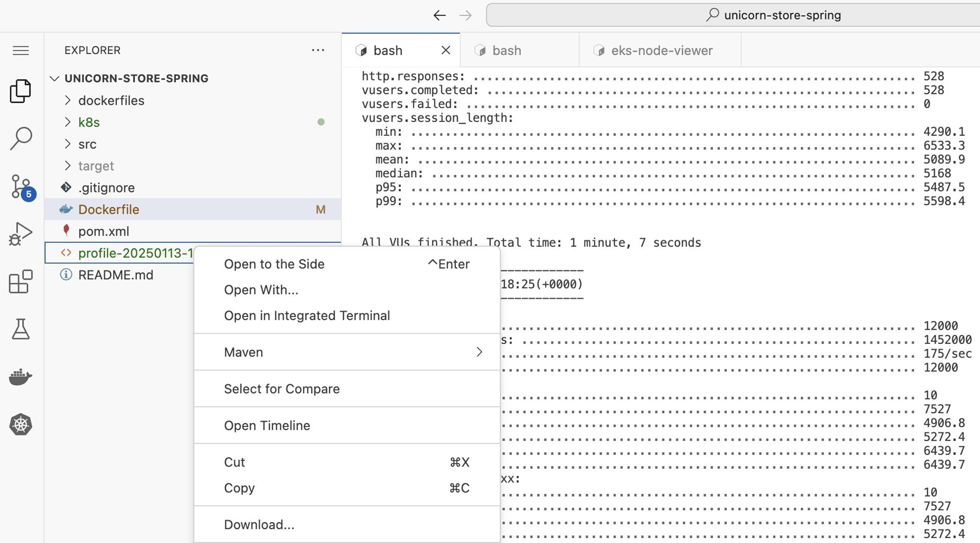This screenshot has height=543, width=980.
Task: Select the profile-20250113 file
Action: point(120,253)
